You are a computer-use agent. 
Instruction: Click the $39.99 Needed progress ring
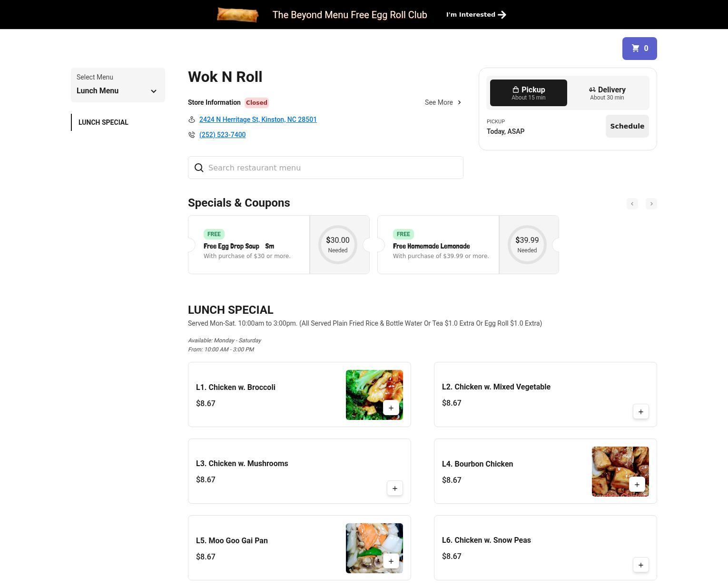pyautogui.click(x=527, y=245)
